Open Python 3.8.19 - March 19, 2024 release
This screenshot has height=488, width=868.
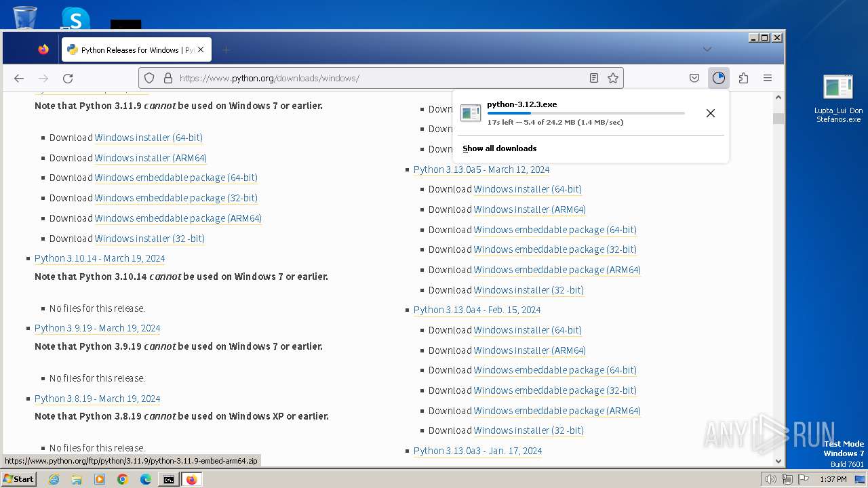[x=98, y=399]
